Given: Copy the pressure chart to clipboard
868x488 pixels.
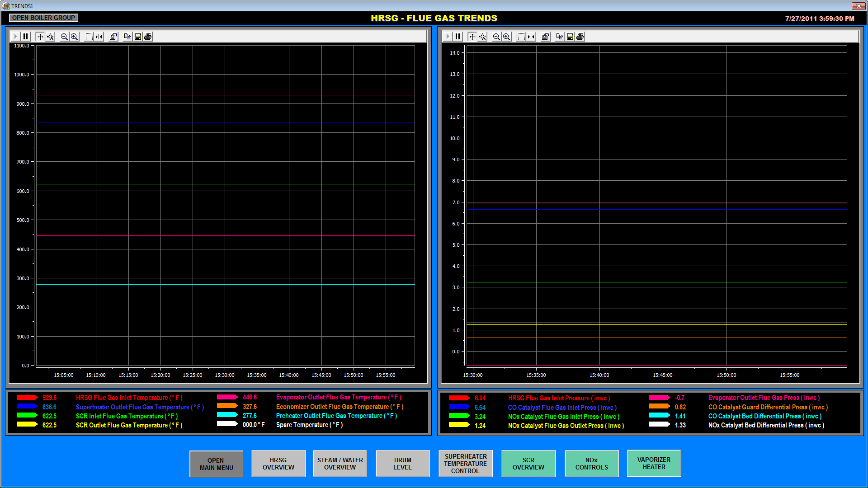Looking at the screenshot, I should click(560, 37).
